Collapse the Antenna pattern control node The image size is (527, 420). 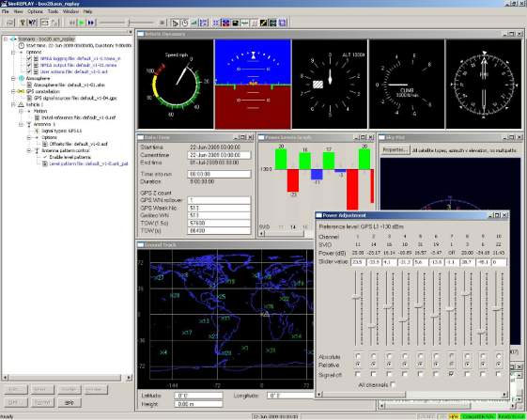click(29, 150)
